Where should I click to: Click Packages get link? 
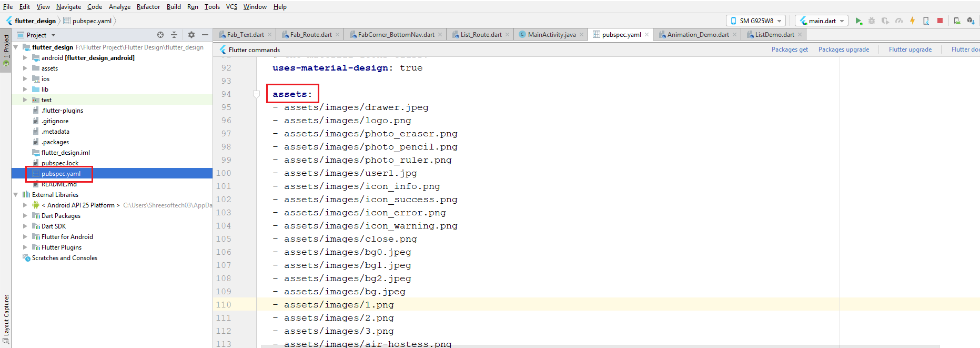[x=790, y=49]
